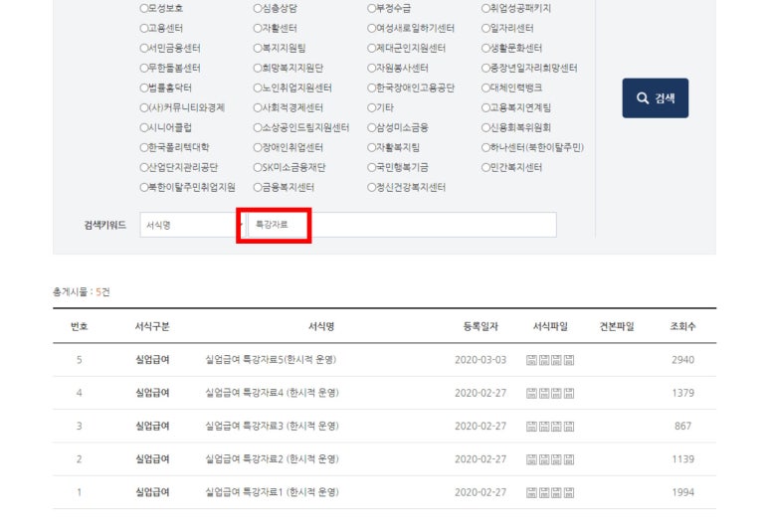Select the 한국장애인고용공단 radio button
Image resolution: width=769 pixels, height=532 pixels.
point(372,88)
